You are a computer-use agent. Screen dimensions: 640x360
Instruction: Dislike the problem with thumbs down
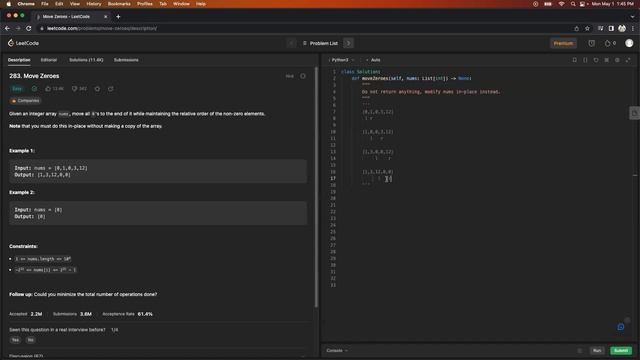point(79,89)
